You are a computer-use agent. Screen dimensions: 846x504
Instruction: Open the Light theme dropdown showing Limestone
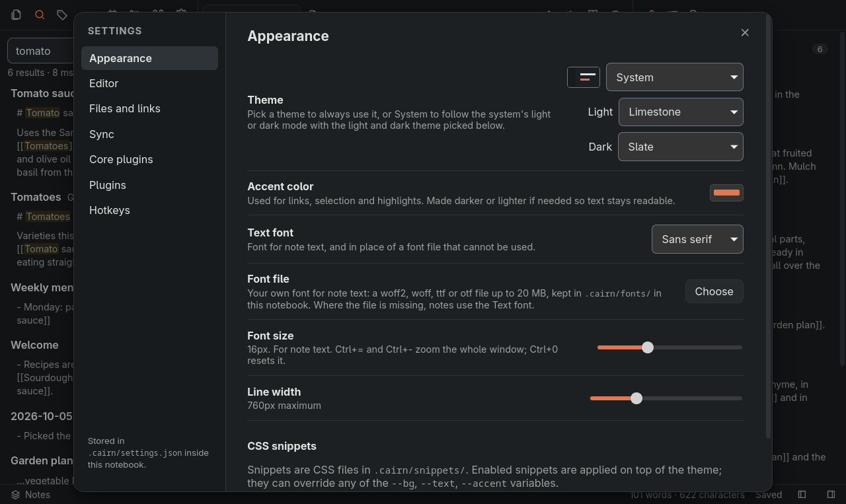coord(681,112)
